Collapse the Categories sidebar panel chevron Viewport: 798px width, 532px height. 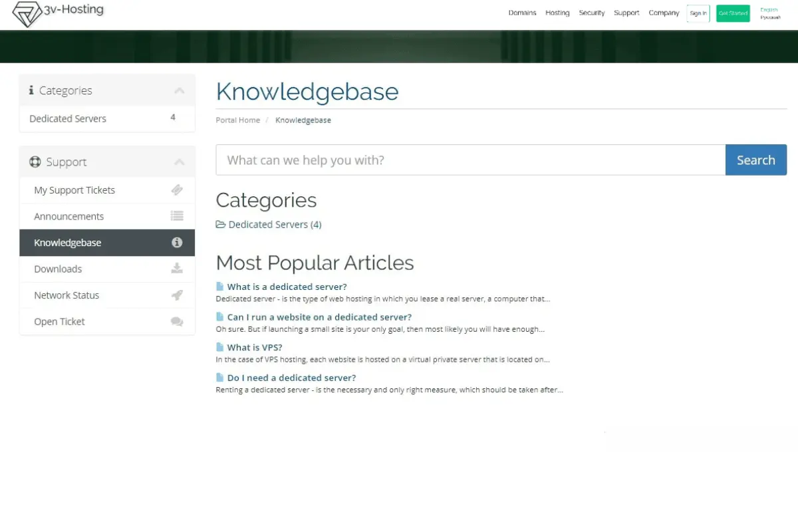click(x=179, y=91)
